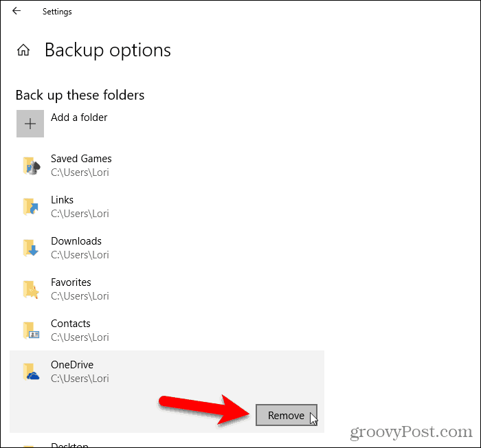Go to Settings home via house icon
Image resolution: width=481 pixels, height=448 pixels.
23,50
